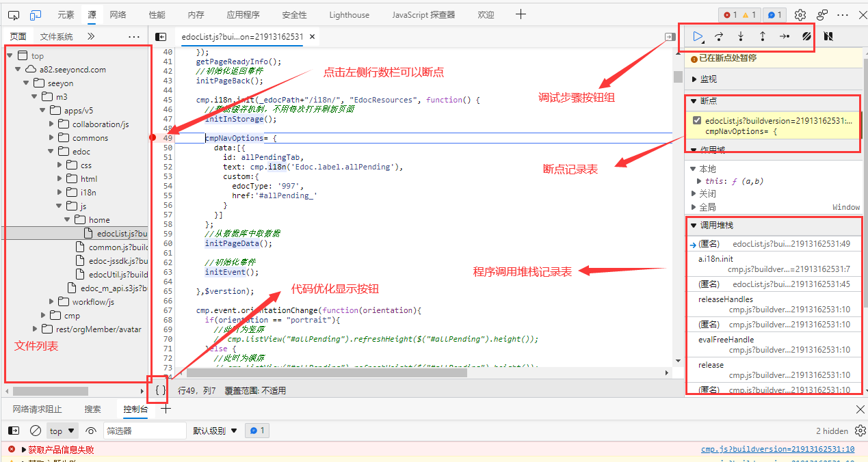
Task: Close the edocList.js editor tab
Action: 313,37
